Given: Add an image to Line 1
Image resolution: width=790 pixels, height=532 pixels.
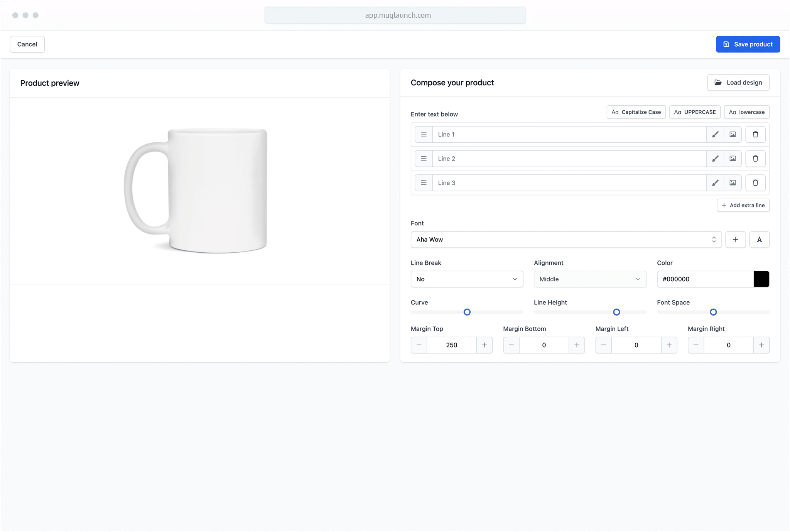Looking at the screenshot, I should (733, 134).
